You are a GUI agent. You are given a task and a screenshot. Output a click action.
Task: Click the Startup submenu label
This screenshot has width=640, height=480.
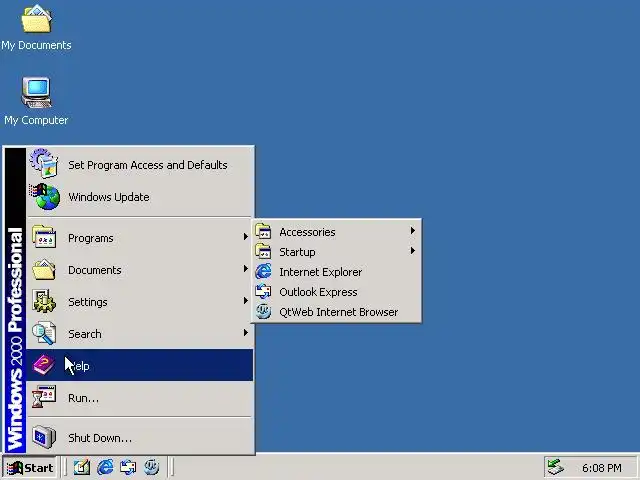(297, 252)
